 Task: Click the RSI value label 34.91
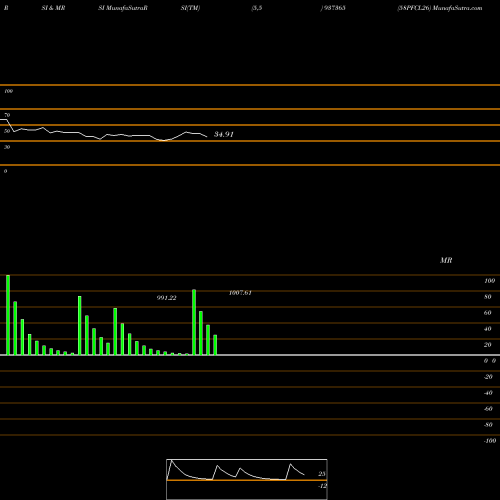pos(224,134)
